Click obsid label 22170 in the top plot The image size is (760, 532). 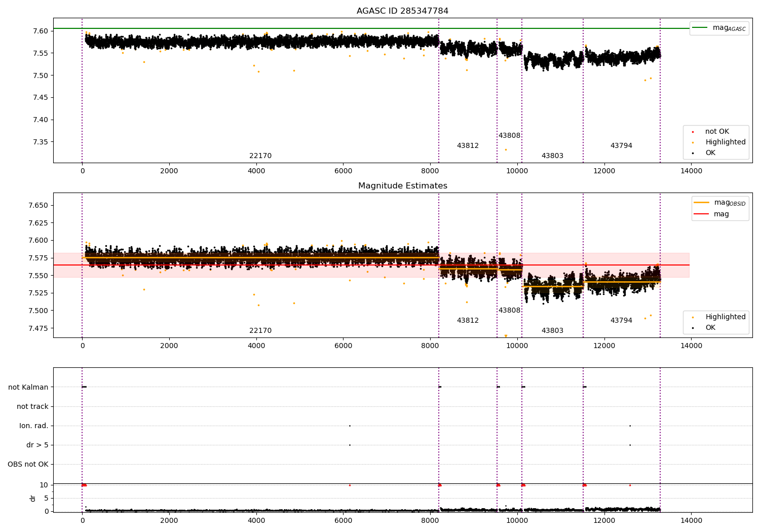[x=260, y=156]
